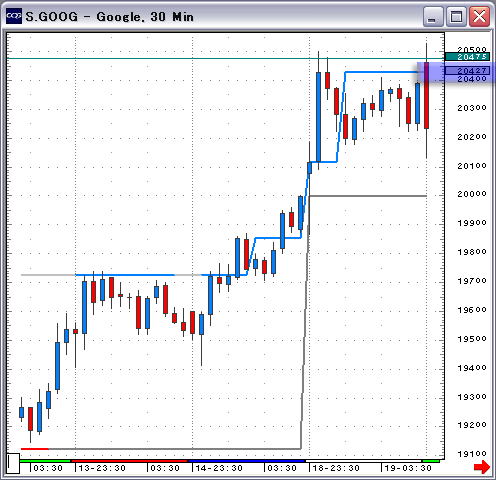Click the 19200 price axis label
This screenshot has width=496, height=480.
tap(472, 425)
